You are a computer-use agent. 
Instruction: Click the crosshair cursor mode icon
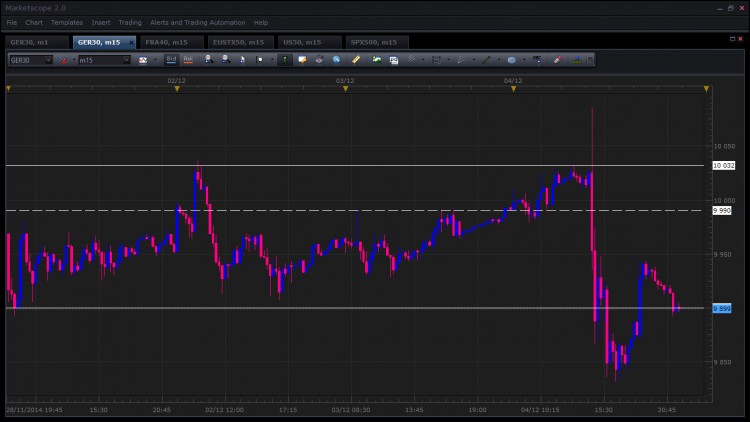[259, 60]
